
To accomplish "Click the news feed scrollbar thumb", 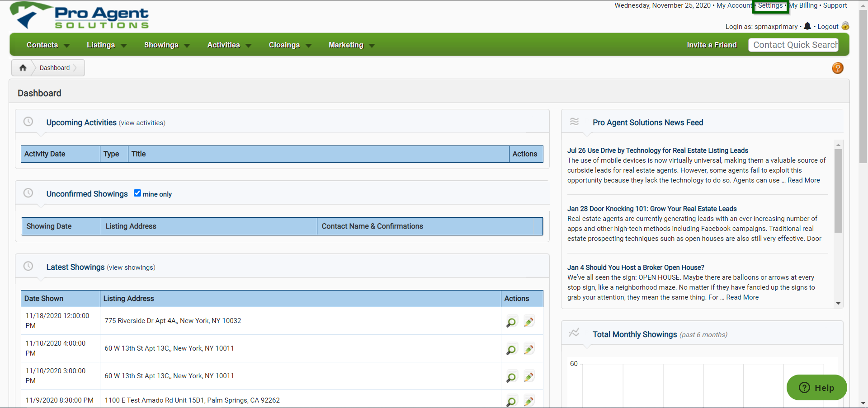I will 838,191.
